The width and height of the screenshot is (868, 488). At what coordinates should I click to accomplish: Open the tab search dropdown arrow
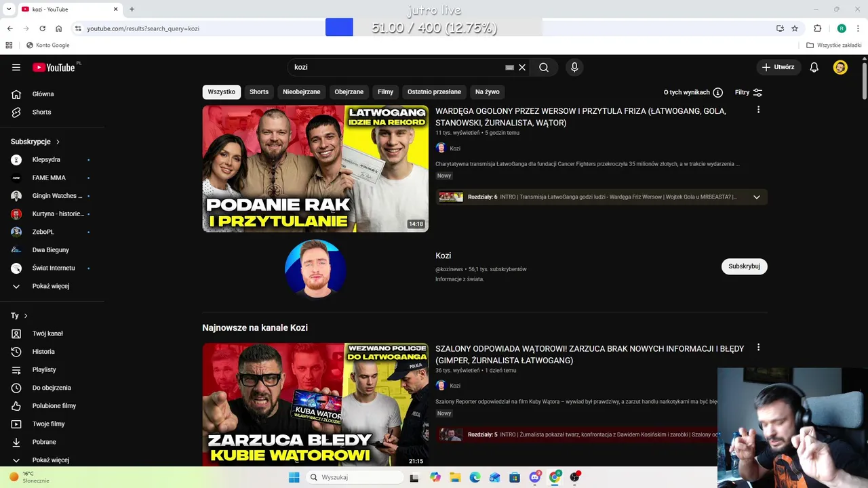9,9
